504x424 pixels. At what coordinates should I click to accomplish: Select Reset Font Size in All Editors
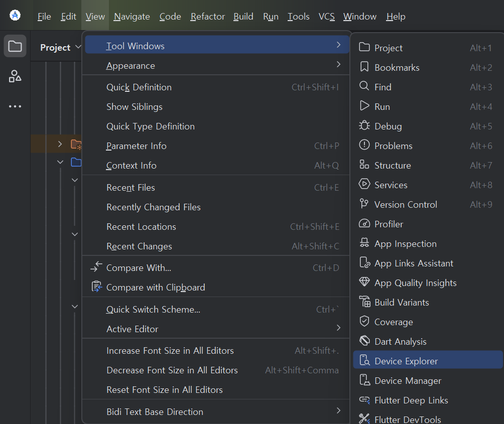click(216, 390)
